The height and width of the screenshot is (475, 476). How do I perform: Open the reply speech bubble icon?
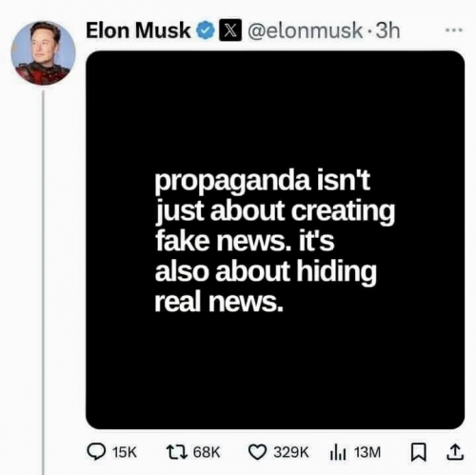tap(96, 452)
